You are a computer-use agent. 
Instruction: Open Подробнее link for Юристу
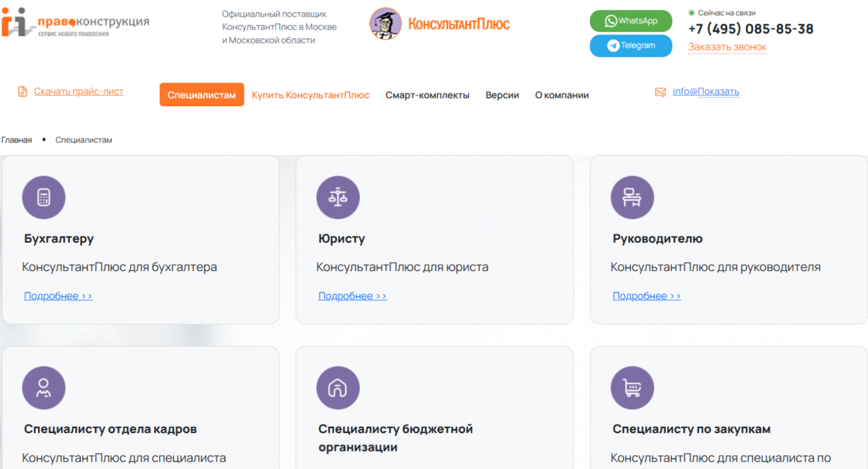[353, 296]
